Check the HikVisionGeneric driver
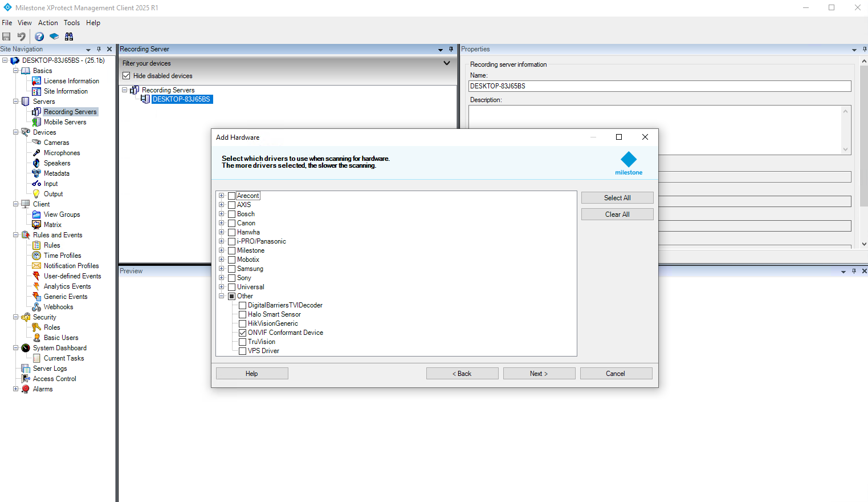 click(x=243, y=323)
